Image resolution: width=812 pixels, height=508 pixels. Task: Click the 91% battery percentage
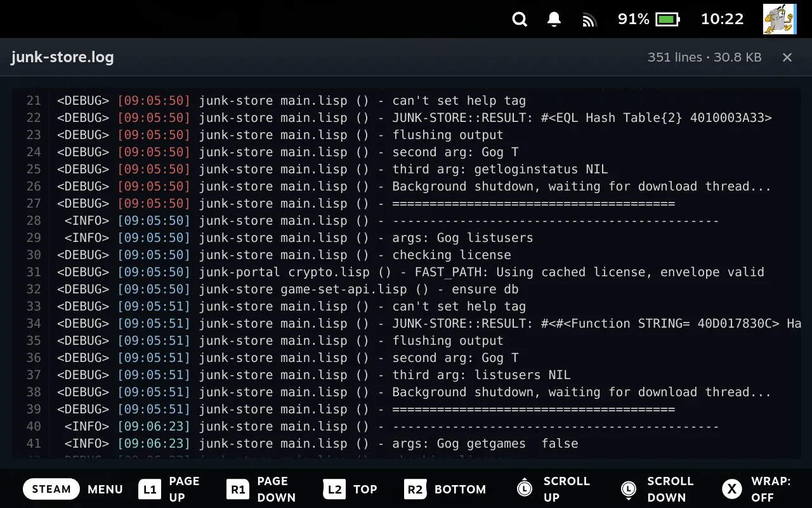(x=634, y=20)
